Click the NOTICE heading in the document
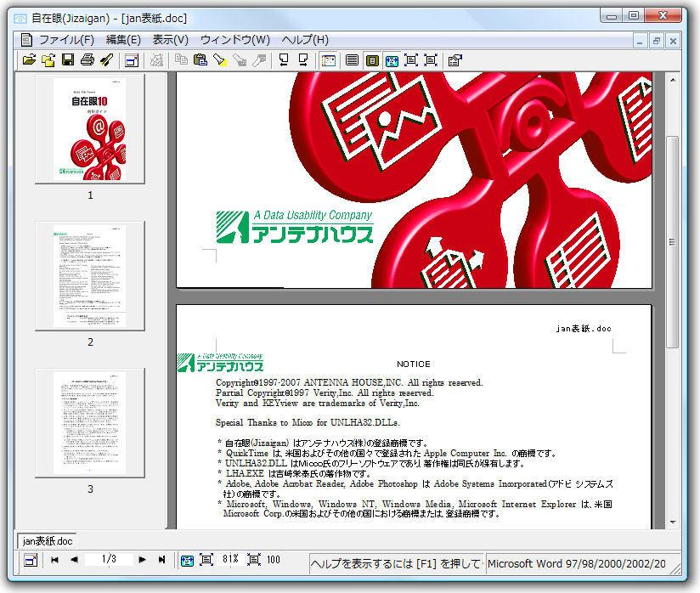Screen dimensions: 700x593 point(414,364)
